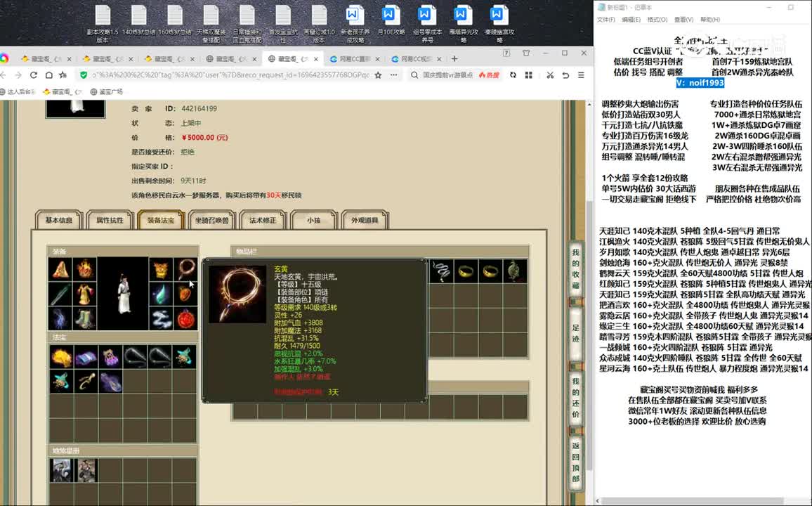Screen dimensions: 812x506
Task: Click the first 地煞星册 card thumbnail
Action: tap(61, 470)
